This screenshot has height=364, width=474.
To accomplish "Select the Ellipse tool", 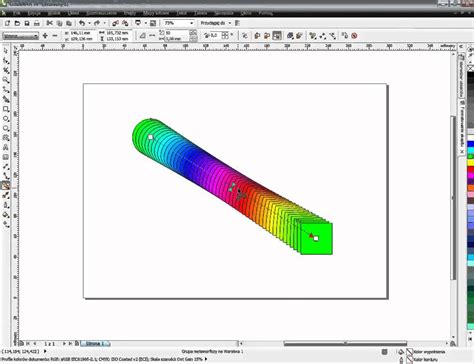I will point(6,119).
